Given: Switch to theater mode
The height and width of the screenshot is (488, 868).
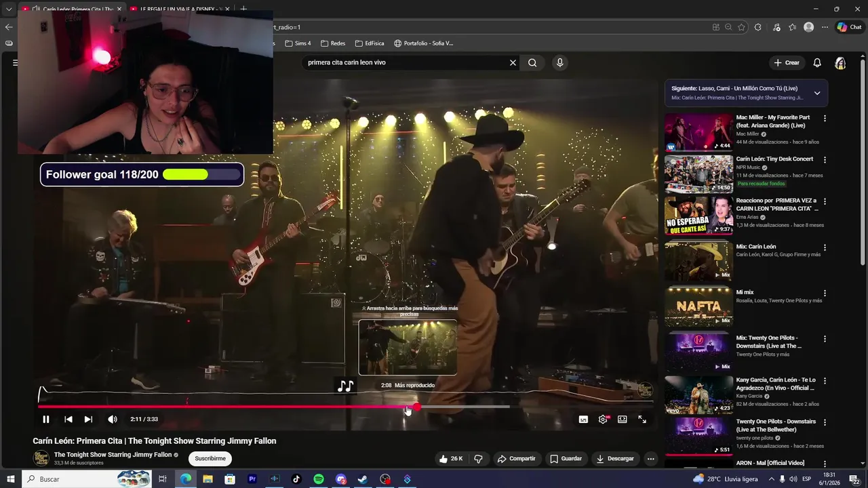Looking at the screenshot, I should pyautogui.click(x=623, y=420).
